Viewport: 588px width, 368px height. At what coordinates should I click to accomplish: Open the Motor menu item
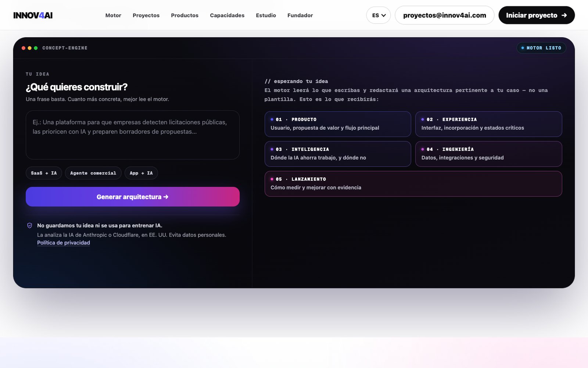(x=113, y=15)
